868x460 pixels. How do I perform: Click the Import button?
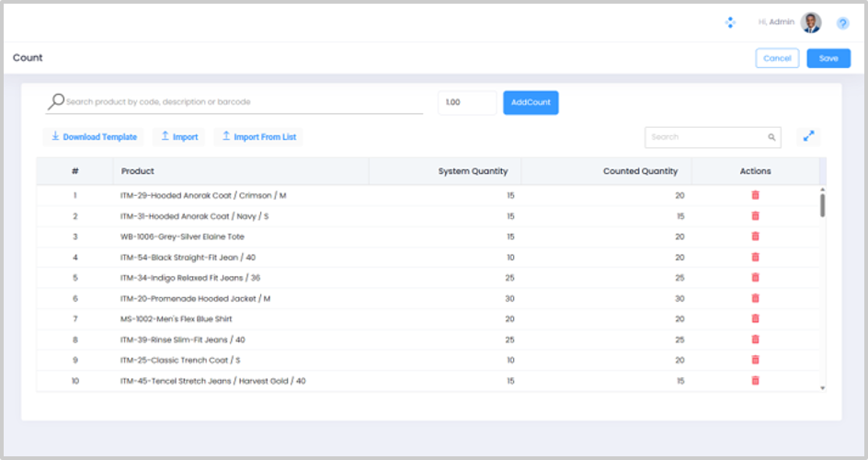click(x=178, y=137)
